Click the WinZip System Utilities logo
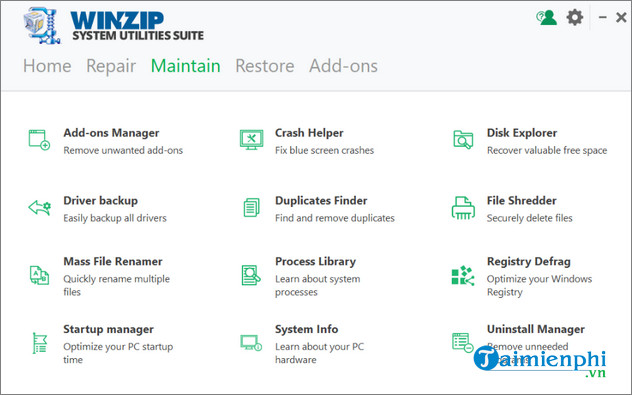Screen dimensions: 632x395 (113, 25)
